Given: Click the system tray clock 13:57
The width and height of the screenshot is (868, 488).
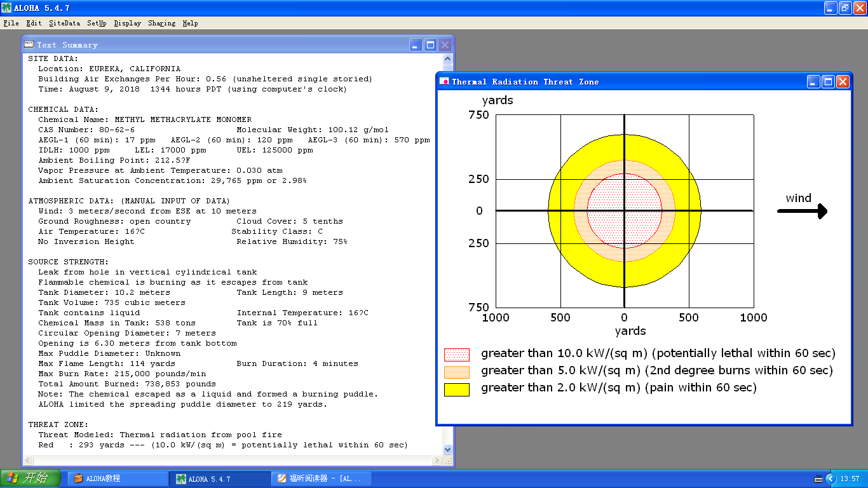Looking at the screenshot, I should [850, 478].
